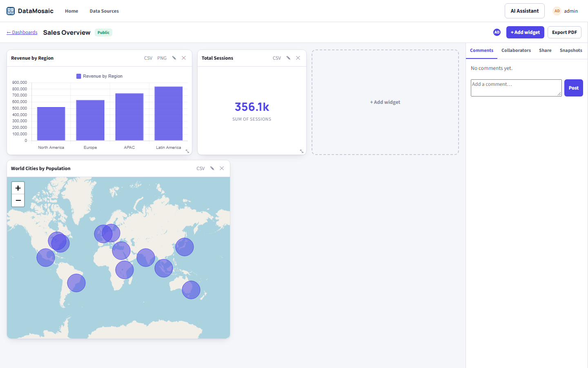Image resolution: width=588 pixels, height=368 pixels.
Task: Remove the Total Sessions widget
Action: point(298,58)
